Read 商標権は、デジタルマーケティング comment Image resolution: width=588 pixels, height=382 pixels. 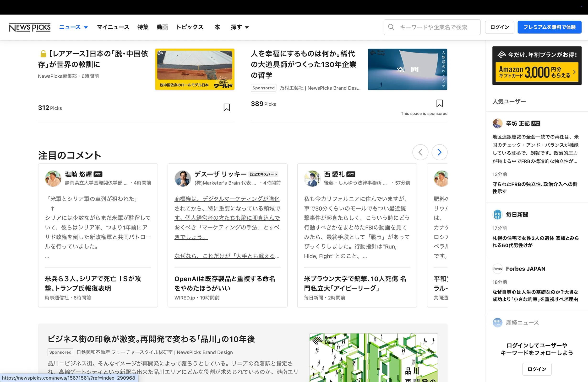point(227,227)
